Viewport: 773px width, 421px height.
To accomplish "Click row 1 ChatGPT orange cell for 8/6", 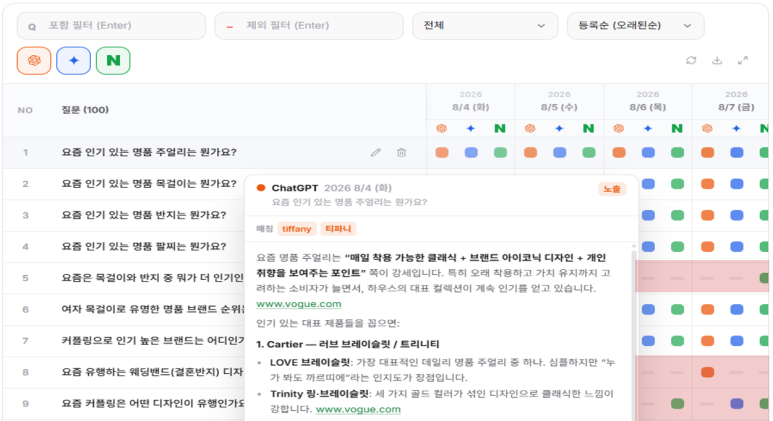I will pyautogui.click(x=619, y=152).
